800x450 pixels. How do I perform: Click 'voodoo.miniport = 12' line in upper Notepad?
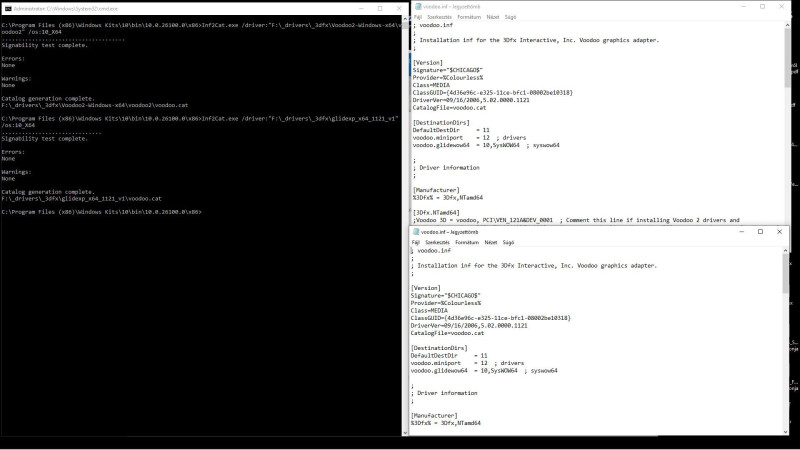tap(469, 138)
